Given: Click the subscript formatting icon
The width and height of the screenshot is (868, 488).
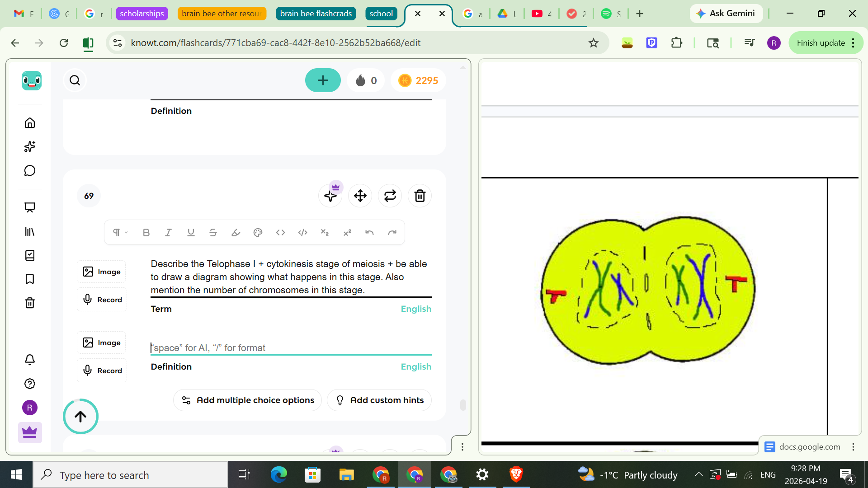Looking at the screenshot, I should point(325,232).
